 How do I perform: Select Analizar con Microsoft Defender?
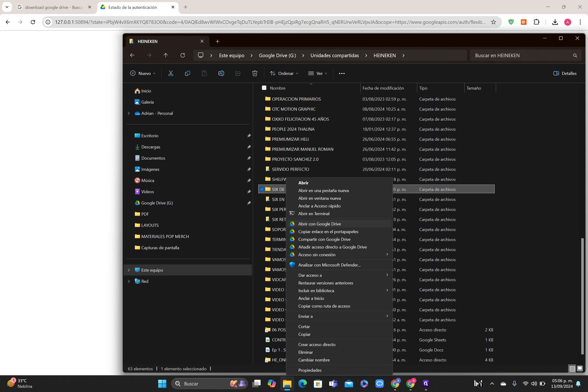339,265
